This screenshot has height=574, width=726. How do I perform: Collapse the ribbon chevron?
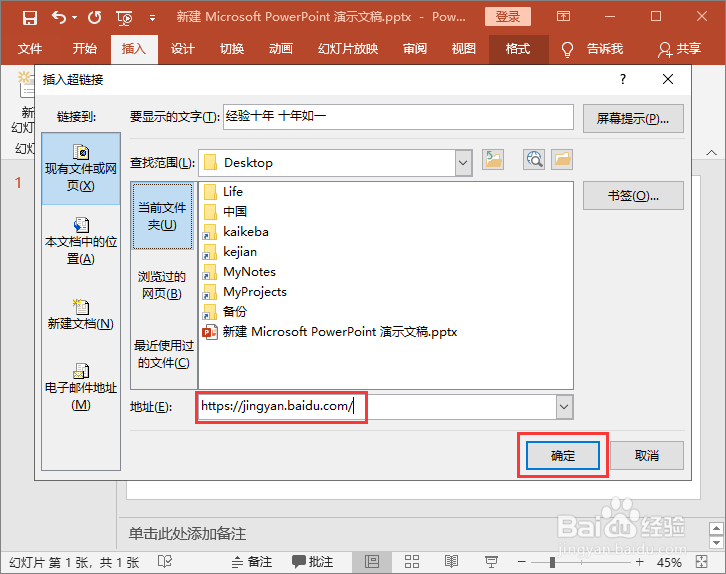tap(711, 152)
